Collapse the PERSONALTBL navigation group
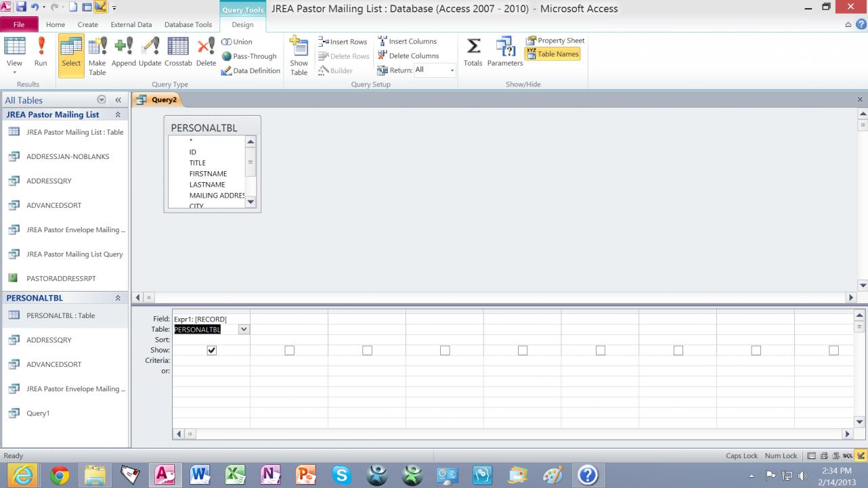Screen dimensions: 868x488 pyautogui.click(x=118, y=298)
